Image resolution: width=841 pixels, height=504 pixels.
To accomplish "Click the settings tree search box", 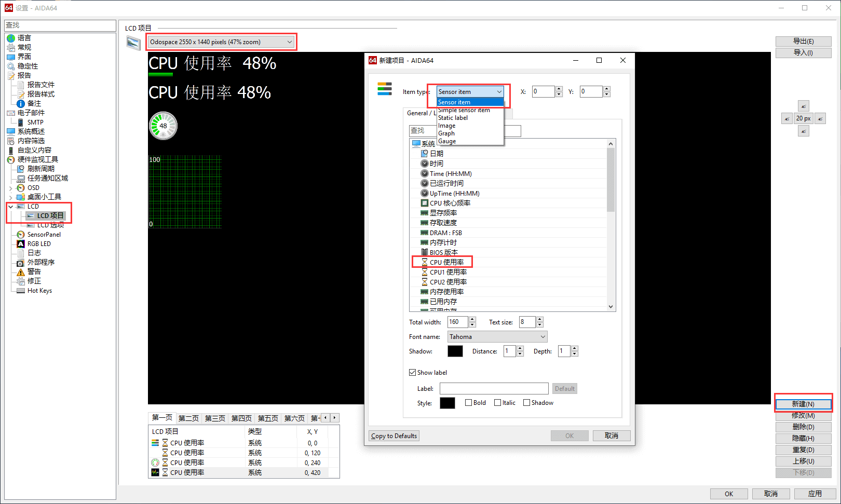I will (60, 25).
